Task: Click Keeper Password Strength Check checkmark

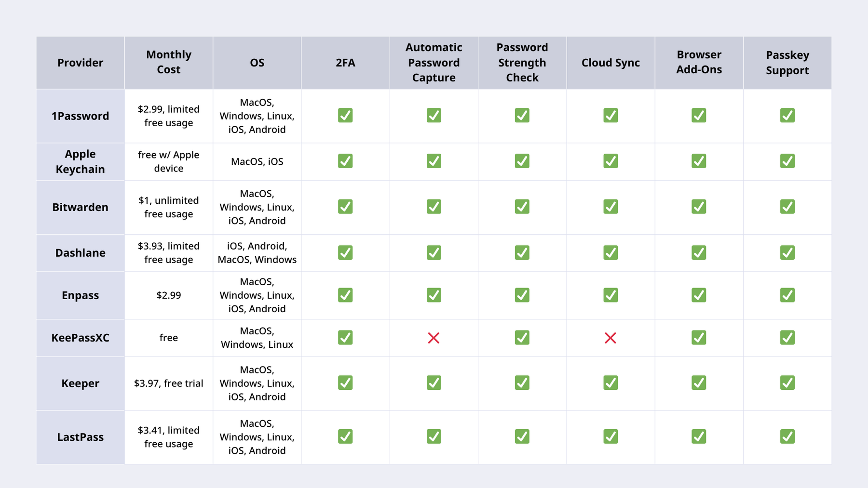Action: (x=522, y=383)
